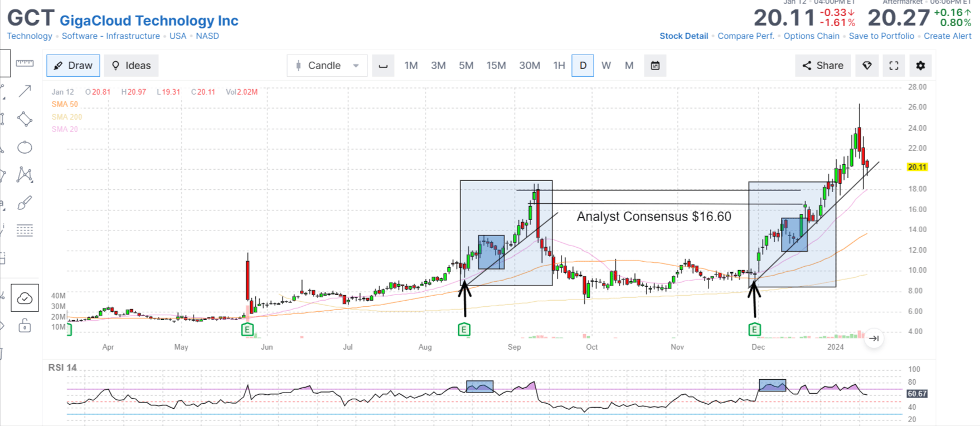Click the SMA 200 indicator label
This screenshot has width=980, height=426.
[x=67, y=117]
